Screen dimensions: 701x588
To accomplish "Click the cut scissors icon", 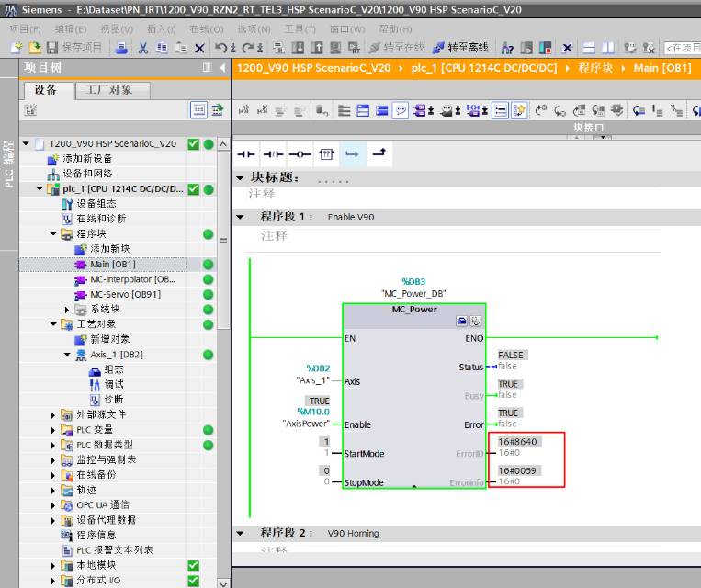I will 143,48.
